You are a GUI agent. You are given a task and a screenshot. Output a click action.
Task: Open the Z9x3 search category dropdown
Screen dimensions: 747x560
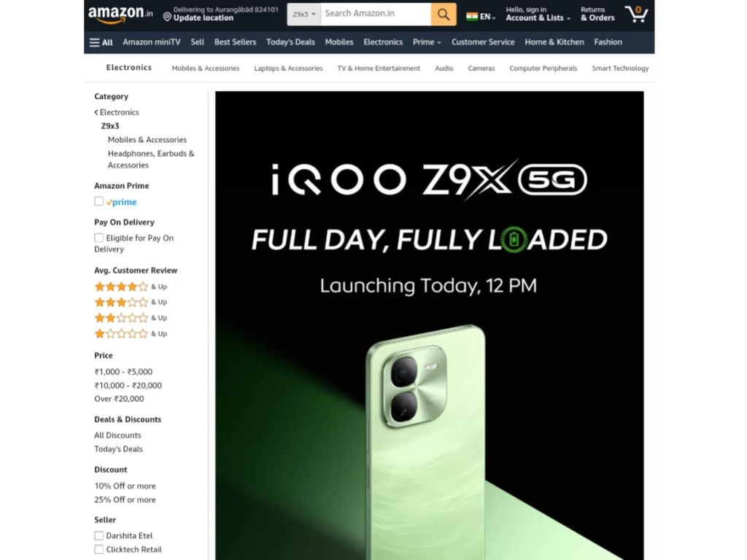coord(304,15)
